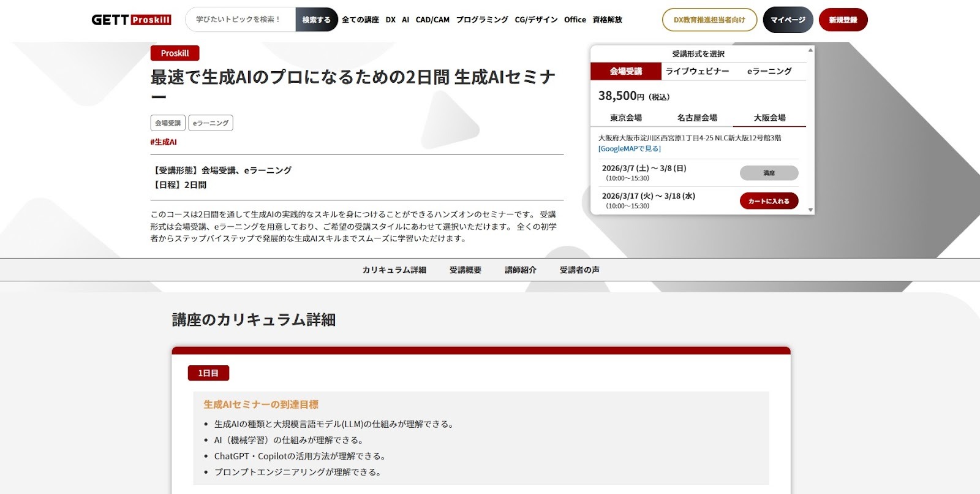980x494 pixels.
Task: Add the 3/17 session with カートに入れる
Action: coord(769,201)
